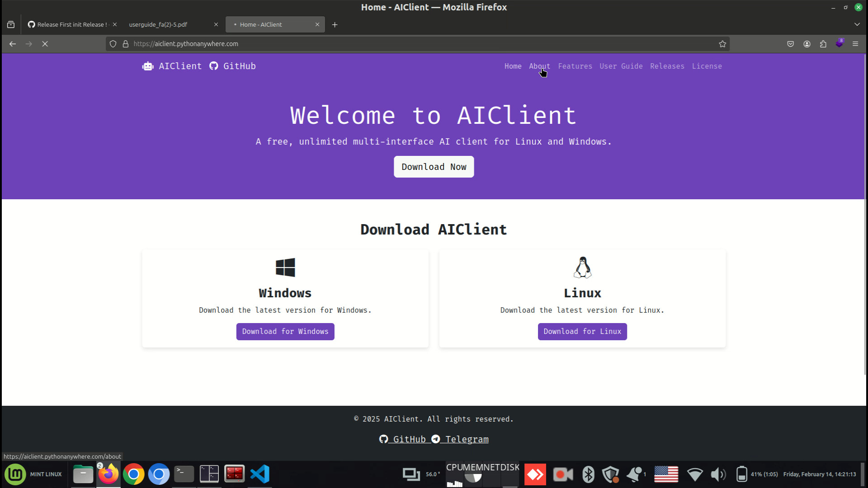Screen dimensions: 868x488
Task: Open the shield update manager tray icon
Action: pyautogui.click(x=611, y=474)
